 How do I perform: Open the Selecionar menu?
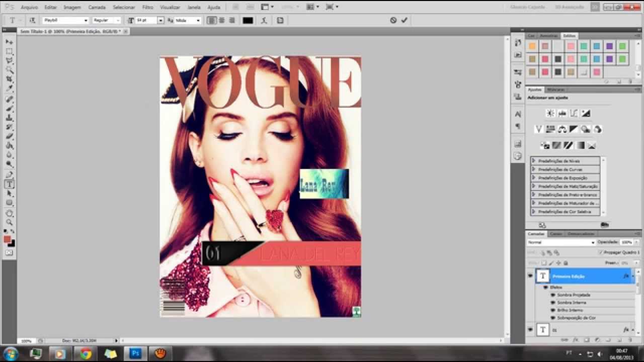coord(124,8)
